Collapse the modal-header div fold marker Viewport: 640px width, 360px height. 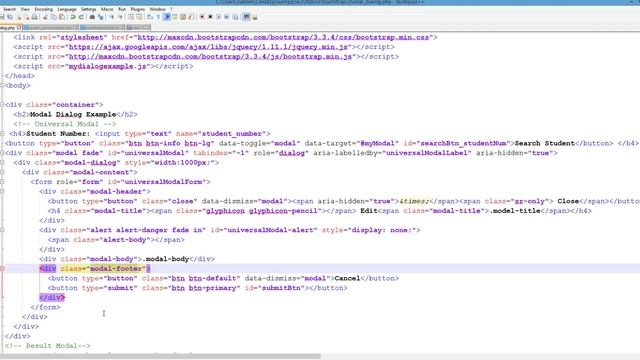[x=2, y=191]
